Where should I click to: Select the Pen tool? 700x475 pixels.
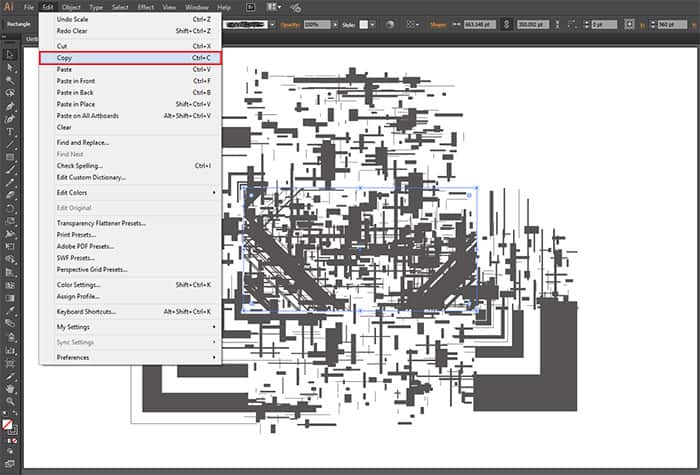[10, 105]
